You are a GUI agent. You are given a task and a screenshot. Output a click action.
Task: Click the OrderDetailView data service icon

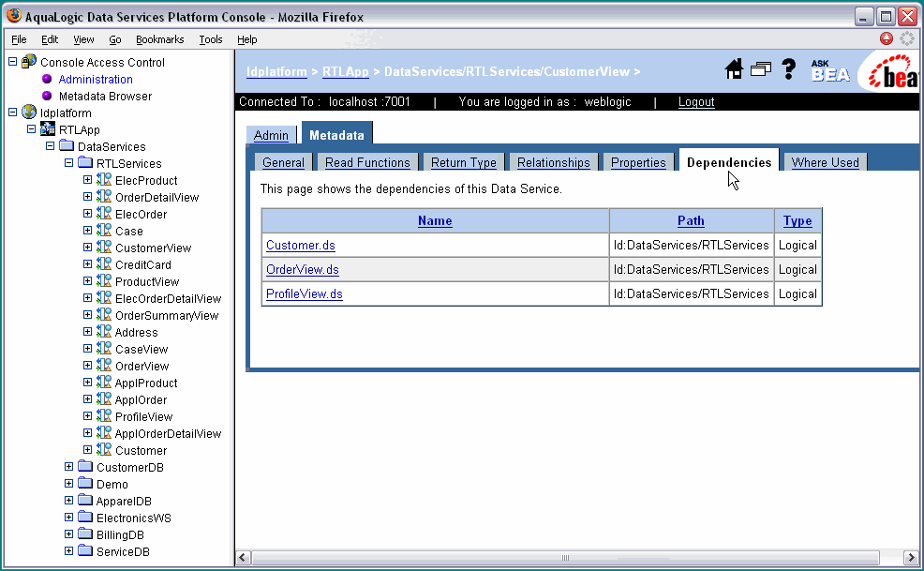pyautogui.click(x=104, y=197)
